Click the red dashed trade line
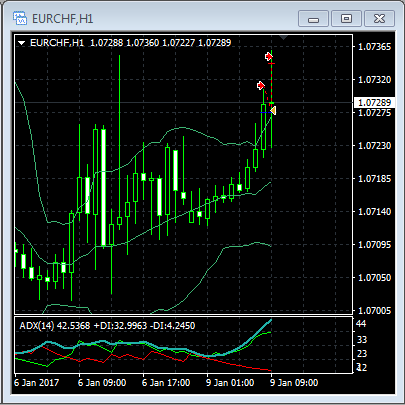The height and width of the screenshot is (405, 405). coord(272,83)
